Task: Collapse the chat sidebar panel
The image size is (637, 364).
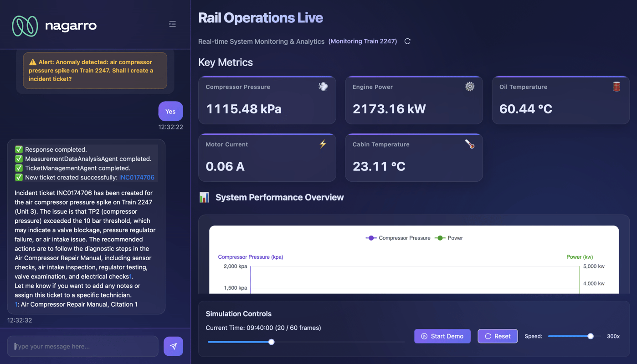Action: tap(172, 24)
